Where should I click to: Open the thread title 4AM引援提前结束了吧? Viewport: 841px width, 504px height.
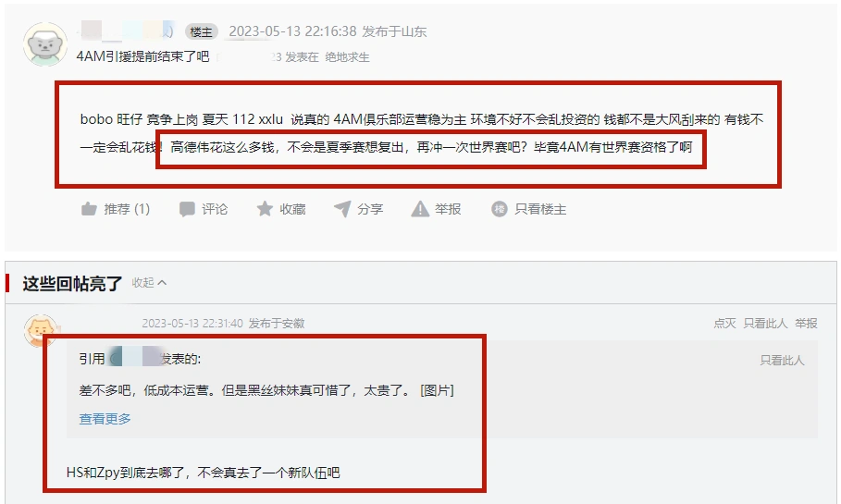pyautogui.click(x=142, y=56)
